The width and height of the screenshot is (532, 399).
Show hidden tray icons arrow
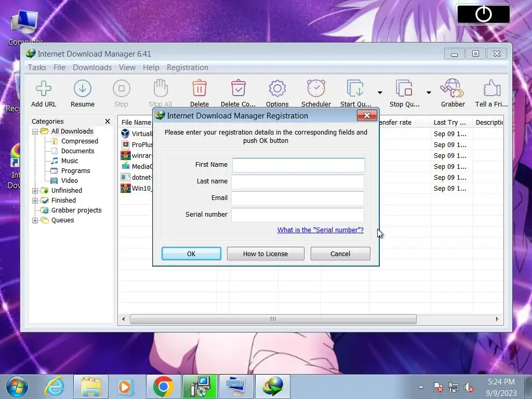(421, 387)
